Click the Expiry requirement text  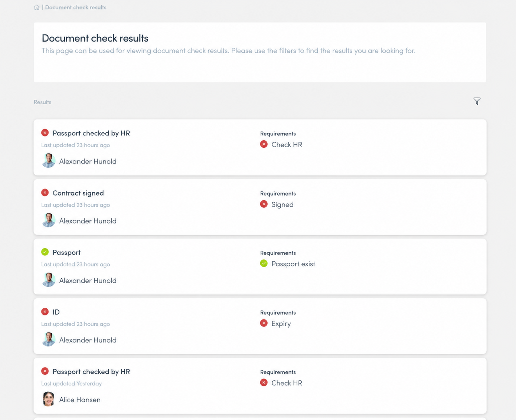[x=281, y=324]
